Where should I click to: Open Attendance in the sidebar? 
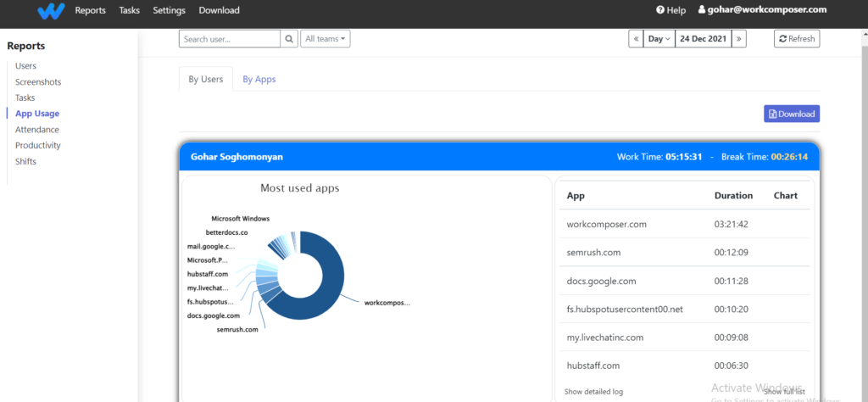[37, 130]
